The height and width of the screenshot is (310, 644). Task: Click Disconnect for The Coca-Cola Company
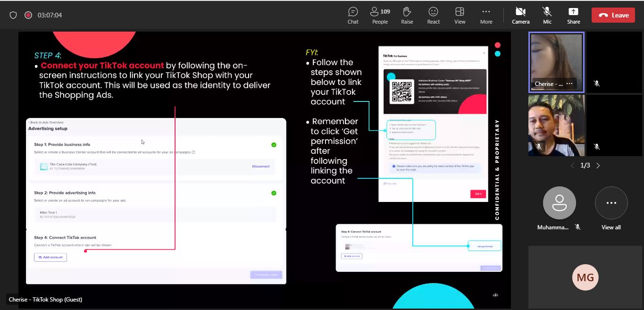(x=261, y=167)
